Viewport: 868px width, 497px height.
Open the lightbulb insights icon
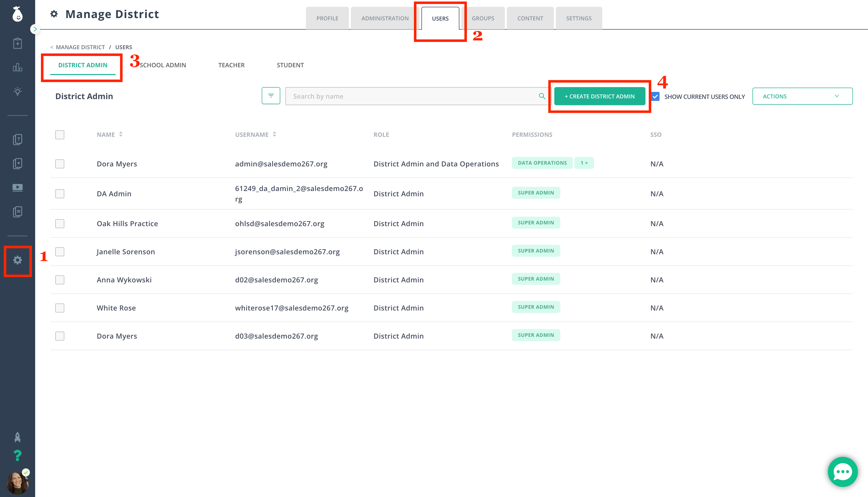coord(17,91)
